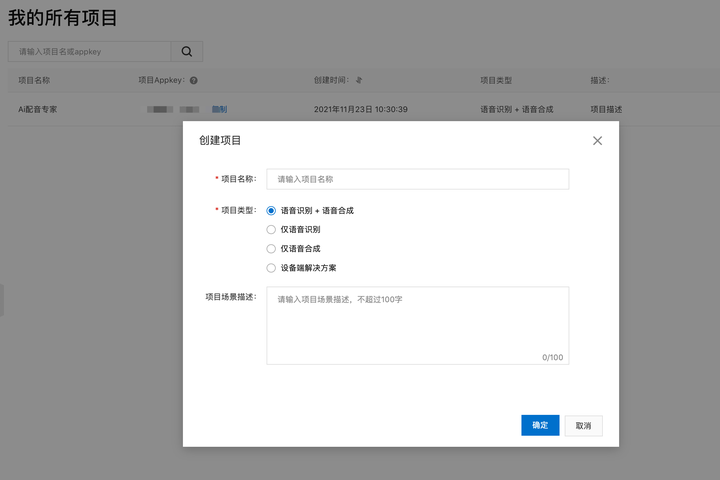Click into the 项目场景描述 text area
Screen dimensions: 720x480
[417, 325]
